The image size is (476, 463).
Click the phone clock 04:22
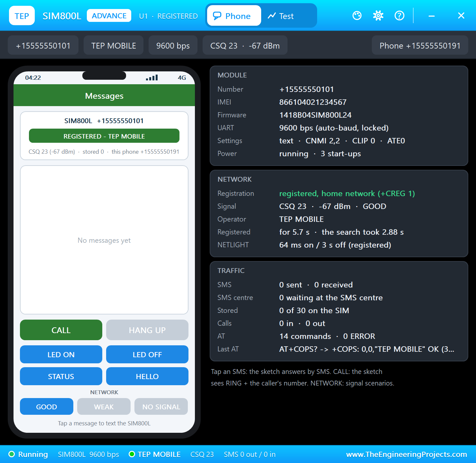pos(33,77)
